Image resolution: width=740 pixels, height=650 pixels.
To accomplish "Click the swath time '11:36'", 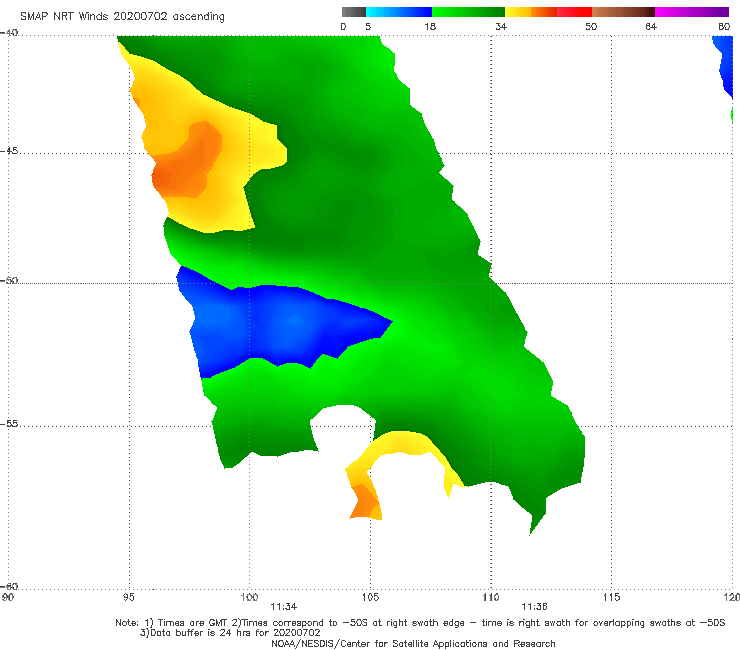I will 534,607.
